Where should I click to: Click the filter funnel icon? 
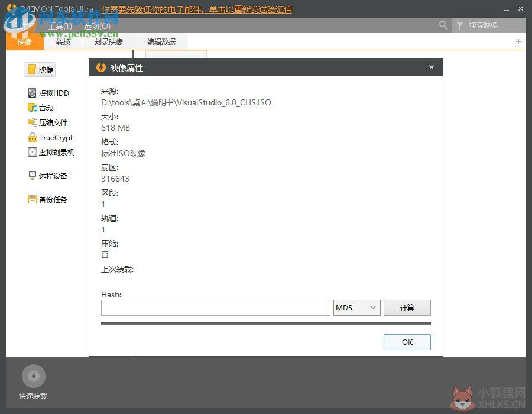point(460,25)
